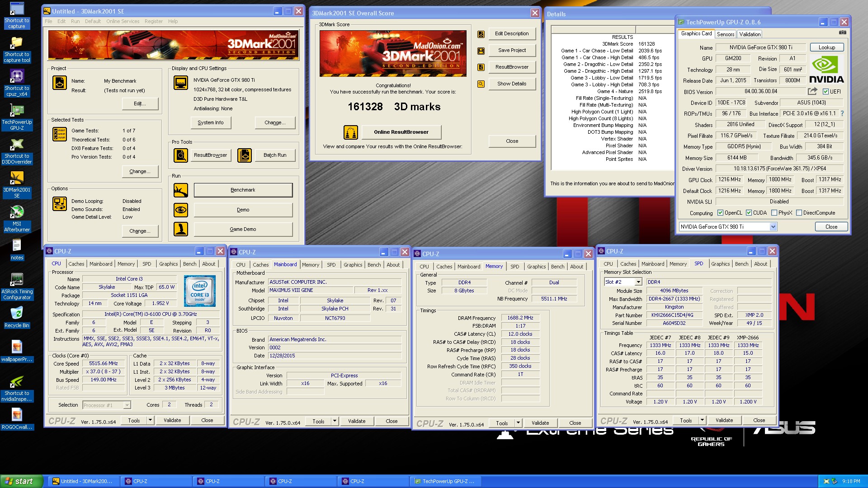This screenshot has width=868, height=488.
Task: Expand Tools dropdown arrow in Mainboard CPU-Z window
Action: click(335, 421)
